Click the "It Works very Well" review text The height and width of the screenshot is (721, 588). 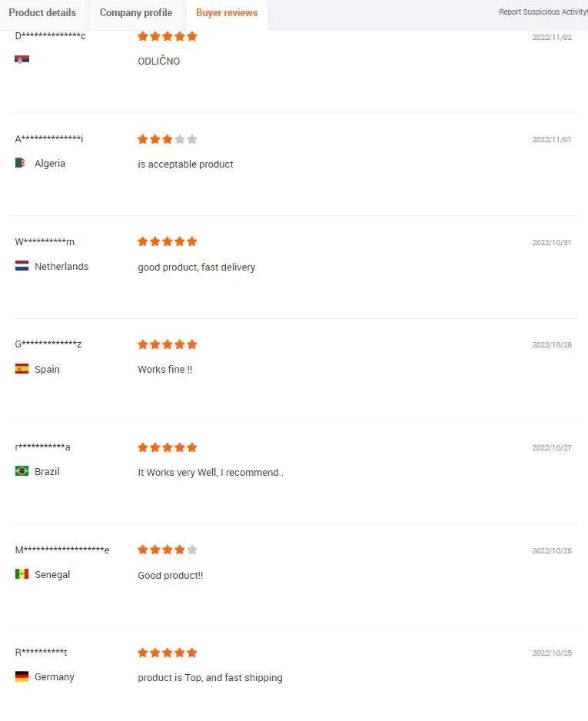[210, 473]
